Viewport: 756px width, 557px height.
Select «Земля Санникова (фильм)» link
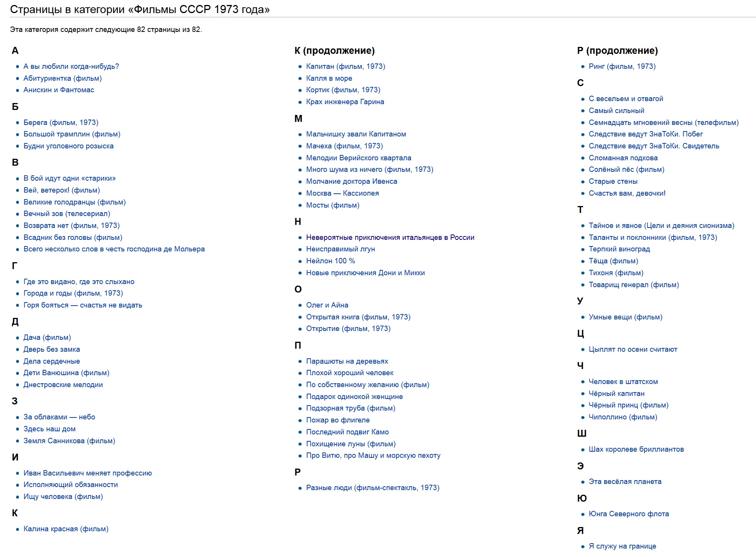coord(69,441)
